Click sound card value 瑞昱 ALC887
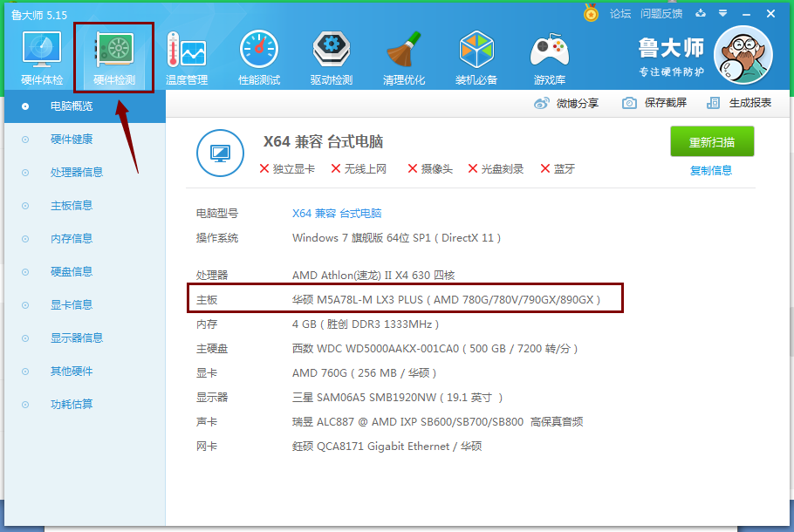794x532 pixels. click(437, 421)
